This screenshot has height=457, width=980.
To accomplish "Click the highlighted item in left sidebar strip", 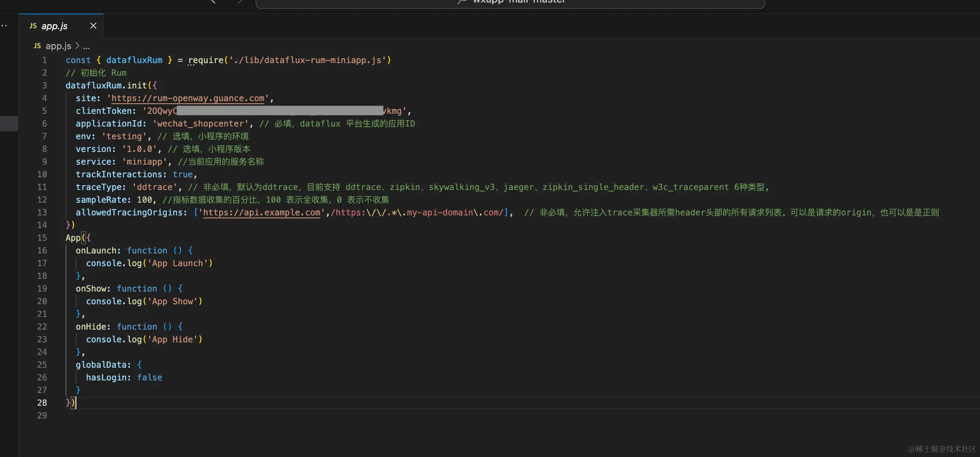I will click(9, 123).
